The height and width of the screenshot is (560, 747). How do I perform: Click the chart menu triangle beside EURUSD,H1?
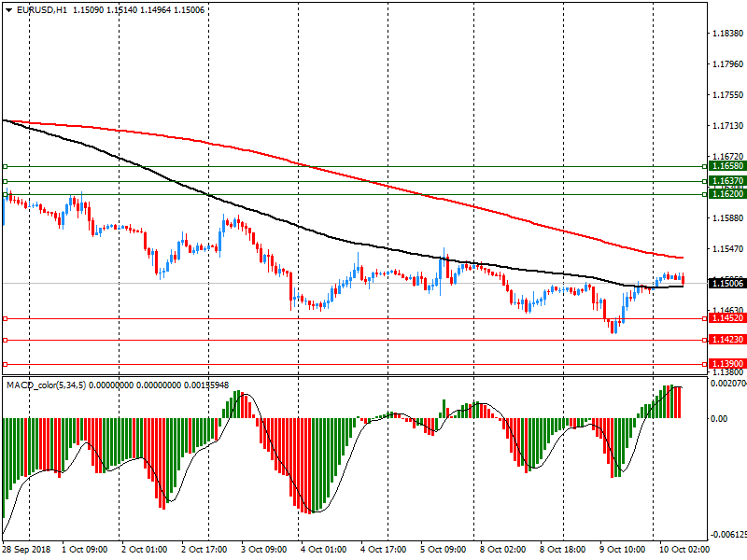tap(8, 9)
